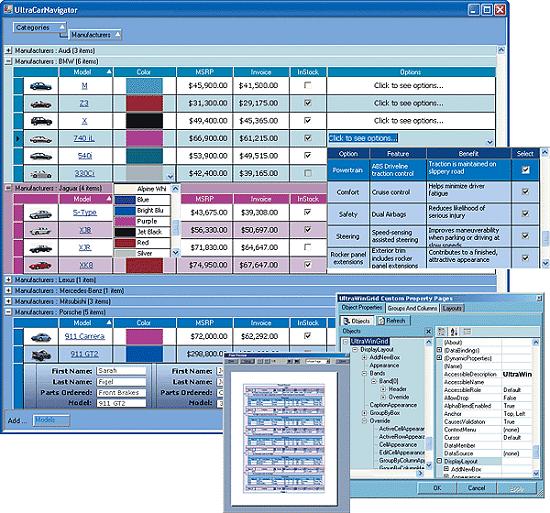Open the color dropdown arrow in 330Ci row
Screen dimensions: 550x513
click(170, 176)
